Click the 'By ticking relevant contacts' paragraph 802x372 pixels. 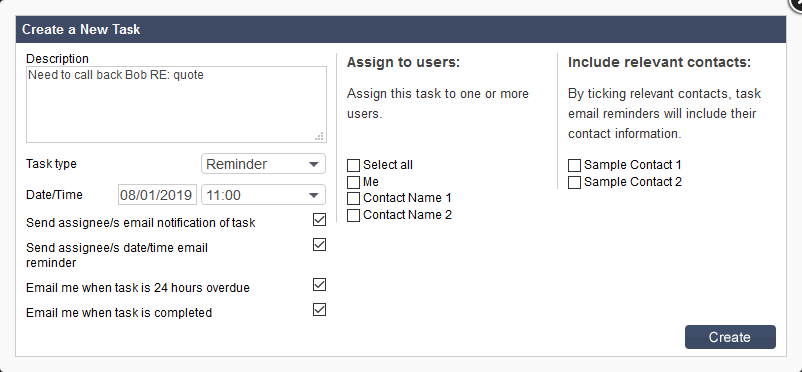(664, 114)
